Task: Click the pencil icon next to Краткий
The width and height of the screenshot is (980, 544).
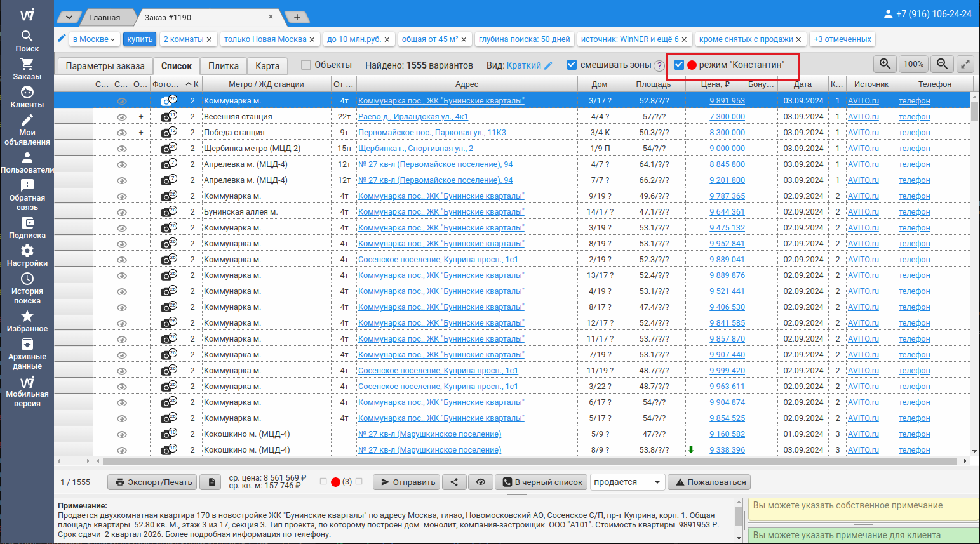Action: tap(549, 65)
